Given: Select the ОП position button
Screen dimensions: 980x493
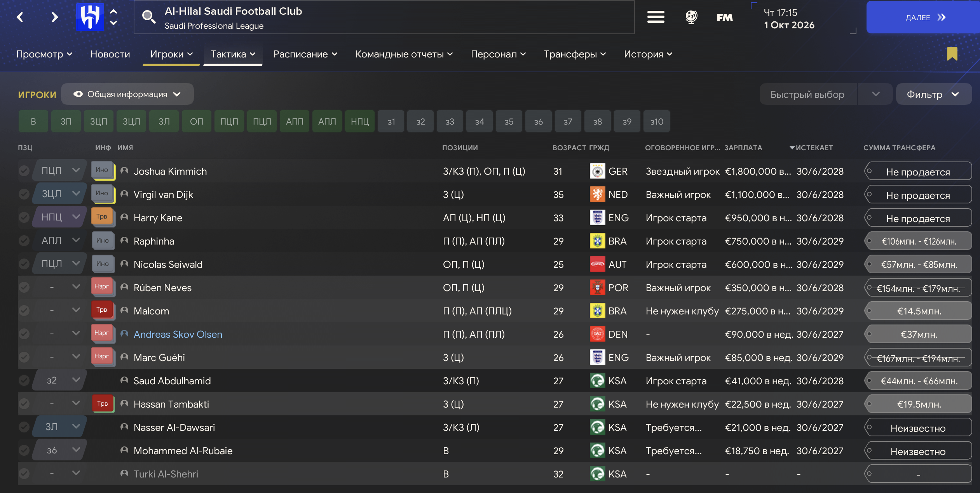Looking at the screenshot, I should click(x=197, y=121).
